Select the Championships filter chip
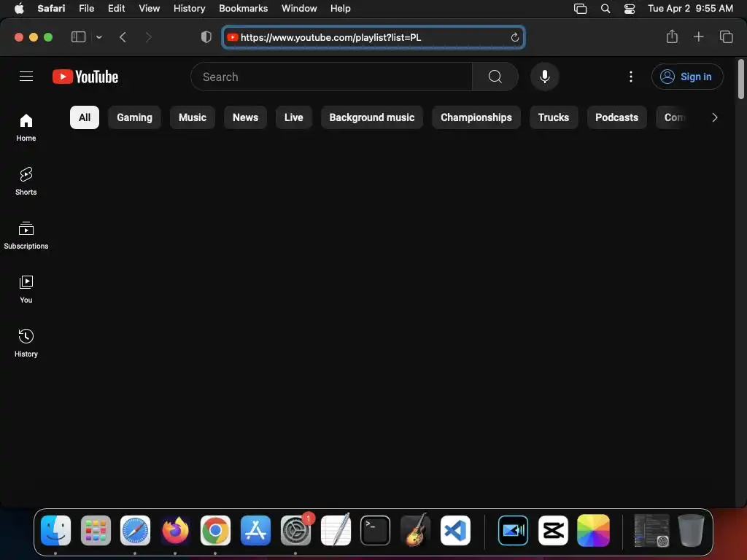Image resolution: width=747 pixels, height=560 pixels. 476,117
